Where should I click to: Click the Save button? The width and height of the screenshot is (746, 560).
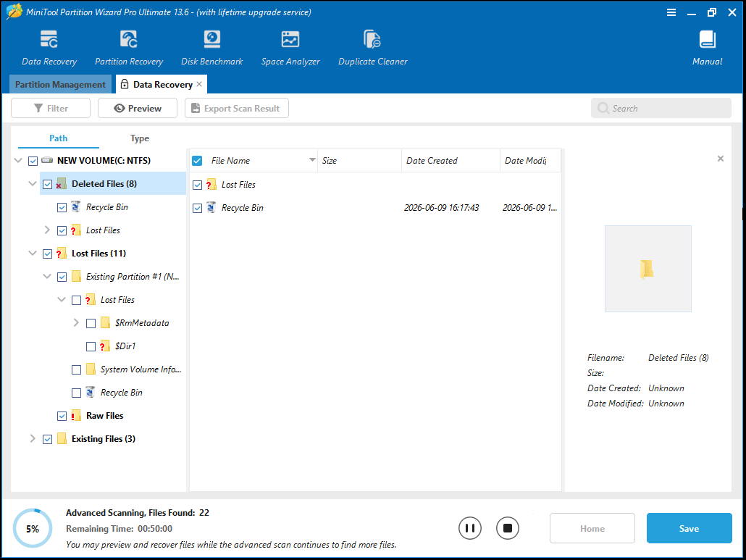pos(689,528)
